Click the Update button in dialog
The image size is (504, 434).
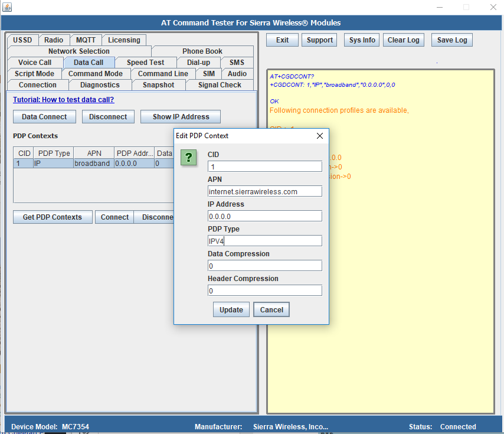[231, 309]
